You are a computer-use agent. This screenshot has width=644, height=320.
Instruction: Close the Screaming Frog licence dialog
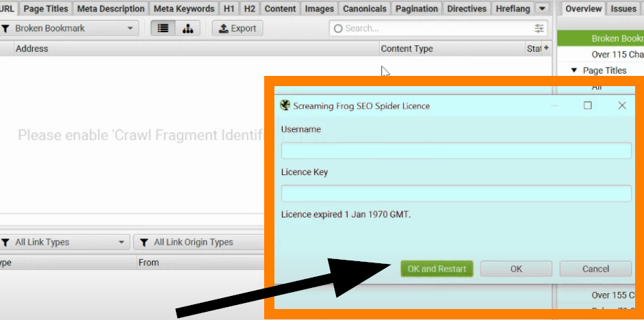point(622,105)
